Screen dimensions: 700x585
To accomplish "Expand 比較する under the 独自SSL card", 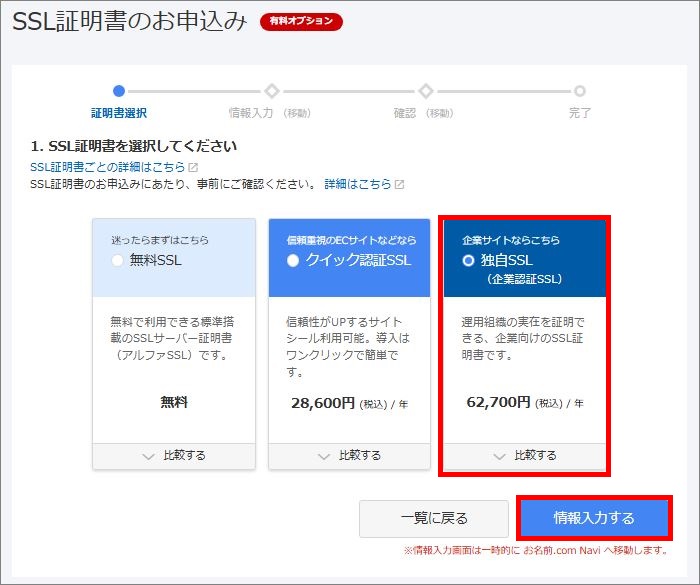I will (x=525, y=455).
